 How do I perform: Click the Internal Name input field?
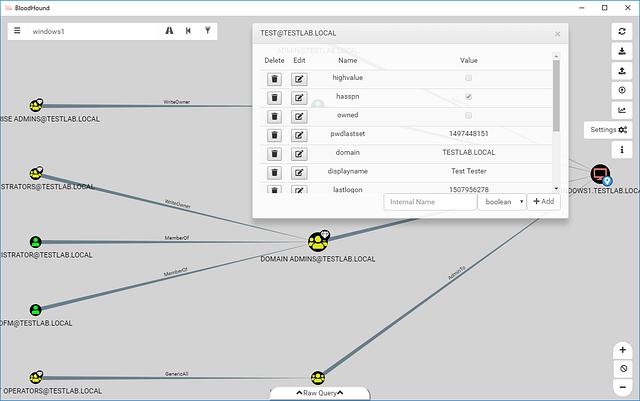click(x=430, y=202)
